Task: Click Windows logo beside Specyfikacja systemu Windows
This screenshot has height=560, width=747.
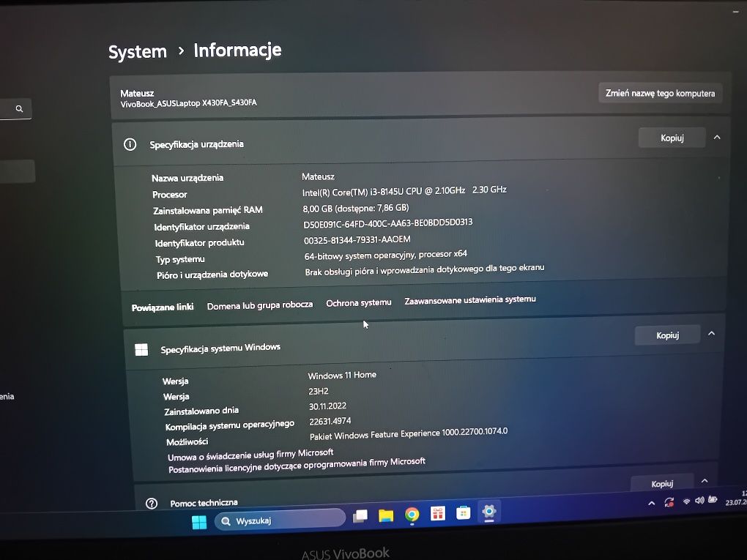Action: pyautogui.click(x=141, y=350)
